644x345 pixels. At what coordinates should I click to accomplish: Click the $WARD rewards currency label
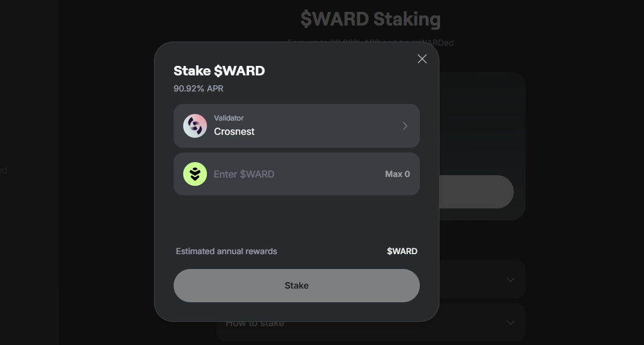402,251
